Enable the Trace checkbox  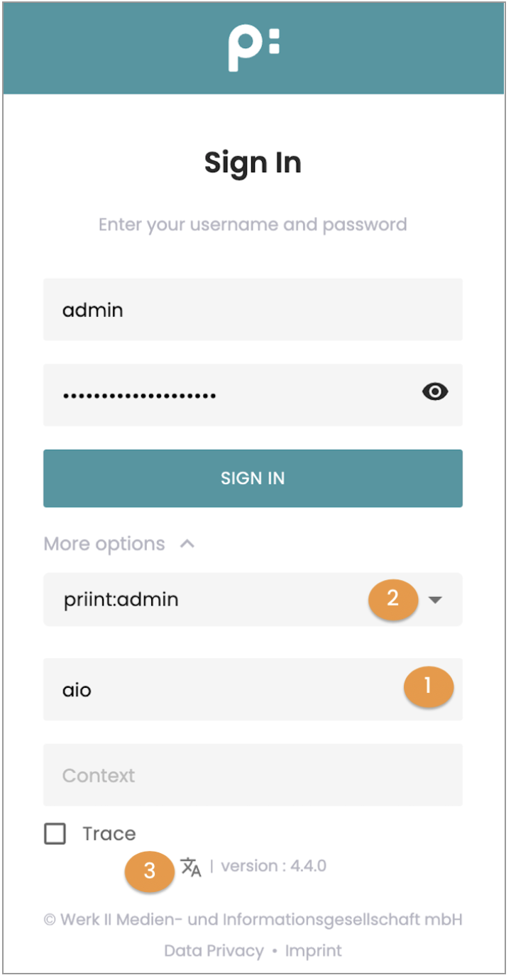click(55, 834)
